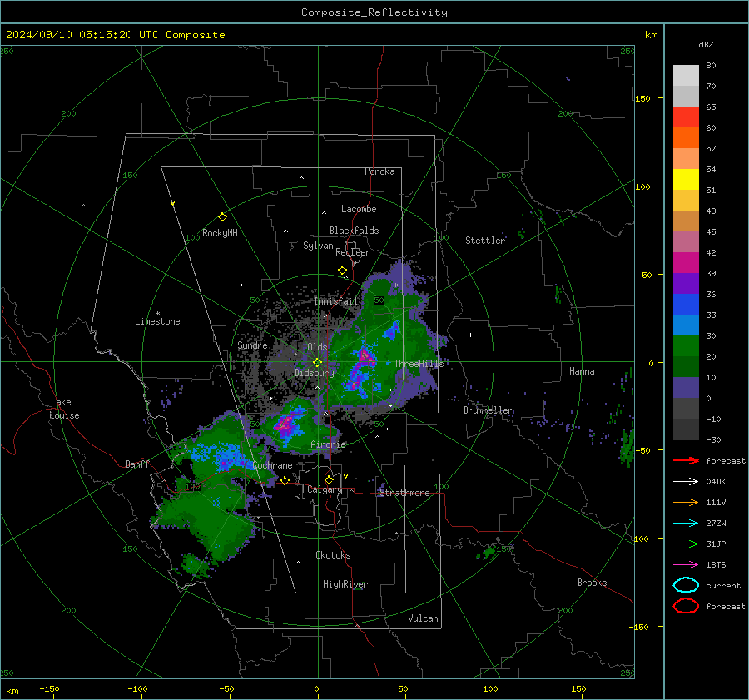Click the Lake Louise label
The image size is (749, 700).
(65, 409)
